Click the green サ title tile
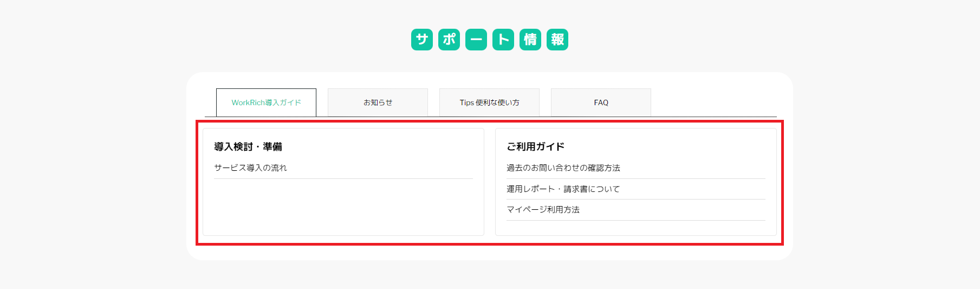 (422, 40)
